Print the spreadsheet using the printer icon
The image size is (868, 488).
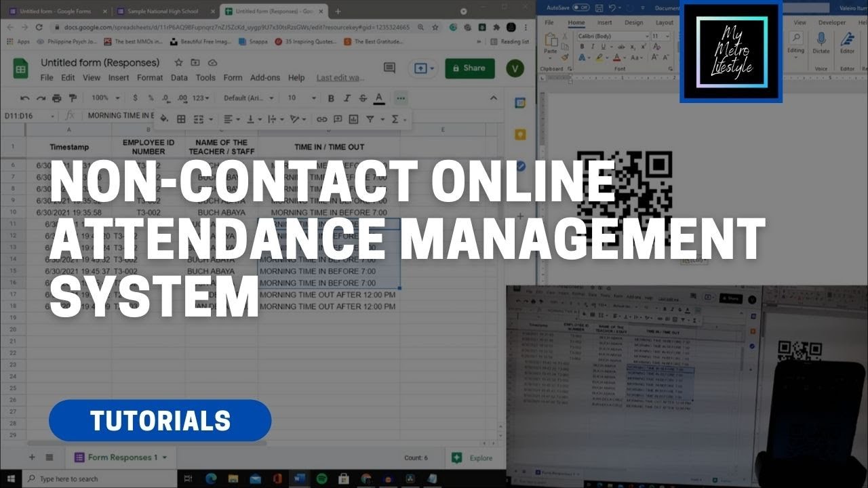pyautogui.click(x=57, y=98)
